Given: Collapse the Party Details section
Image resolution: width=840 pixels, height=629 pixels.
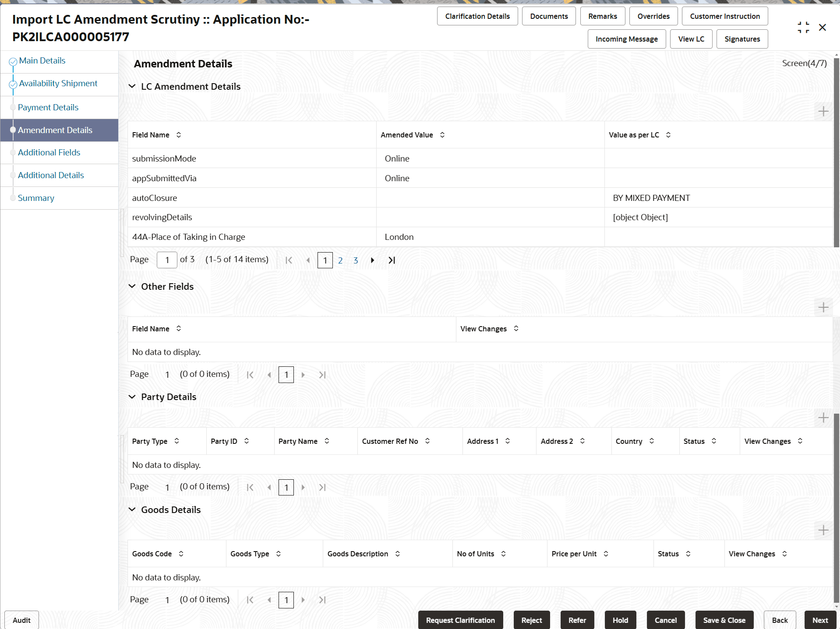Looking at the screenshot, I should 132,397.
